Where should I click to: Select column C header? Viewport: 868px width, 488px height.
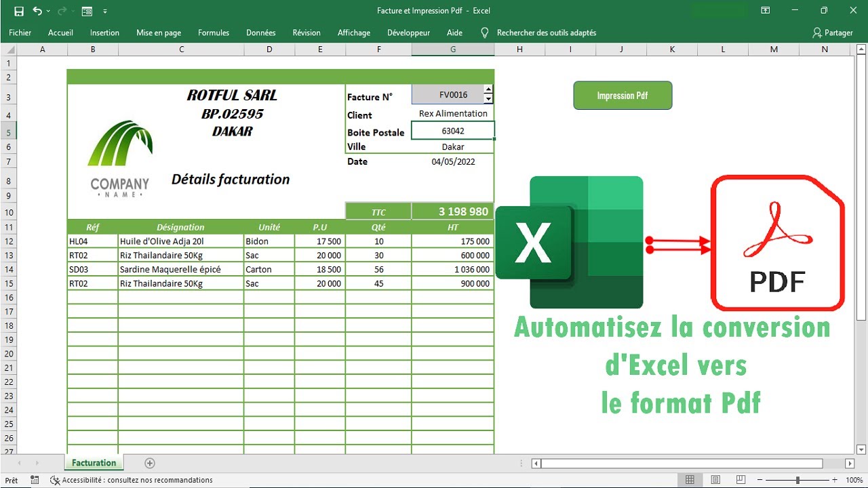click(x=181, y=49)
